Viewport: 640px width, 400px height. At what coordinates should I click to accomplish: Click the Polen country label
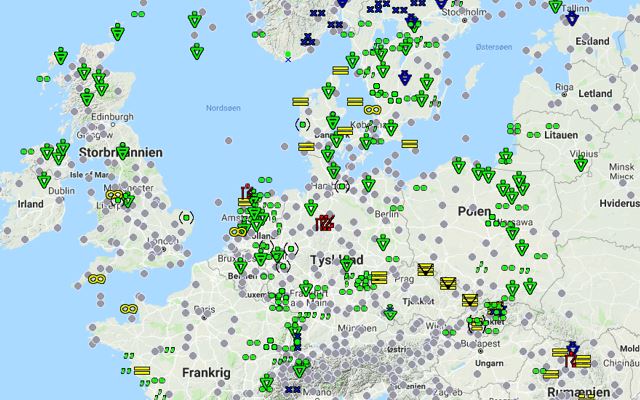474,211
